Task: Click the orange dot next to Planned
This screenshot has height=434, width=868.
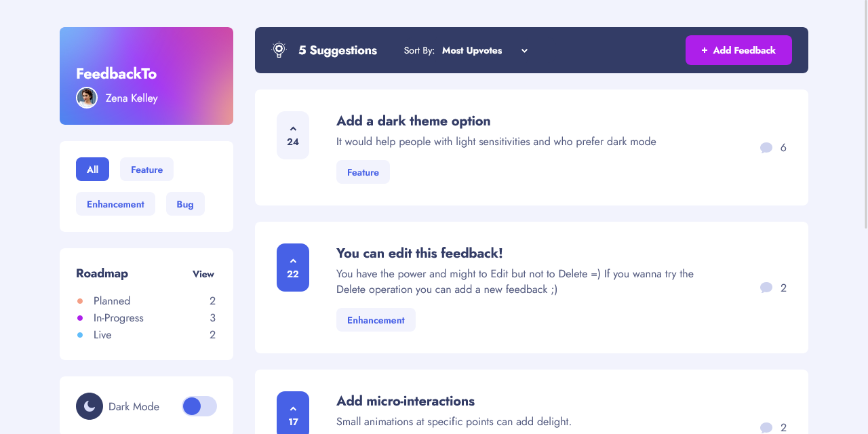Action: [x=79, y=300]
